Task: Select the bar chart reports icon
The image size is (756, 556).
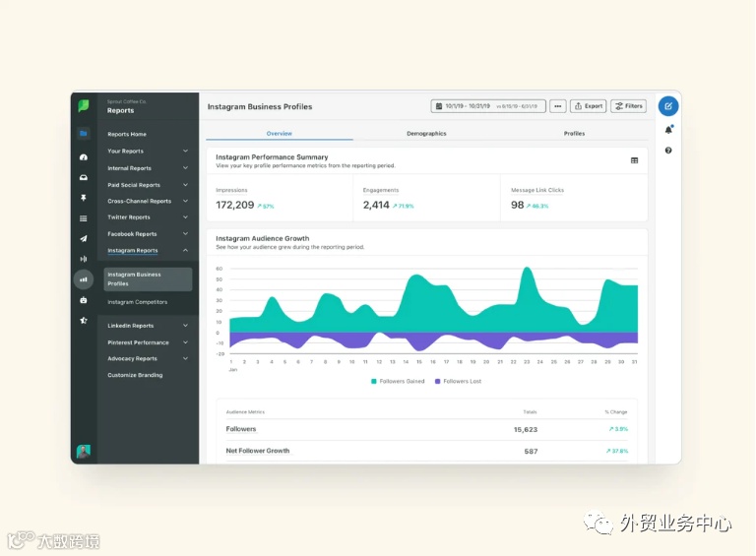Action: coord(84,279)
